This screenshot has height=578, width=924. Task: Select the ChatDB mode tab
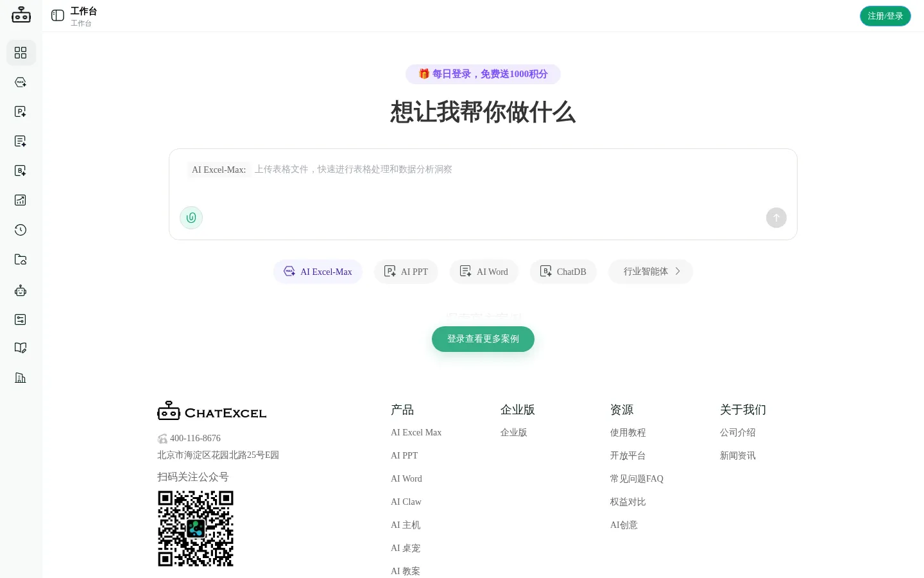(563, 272)
